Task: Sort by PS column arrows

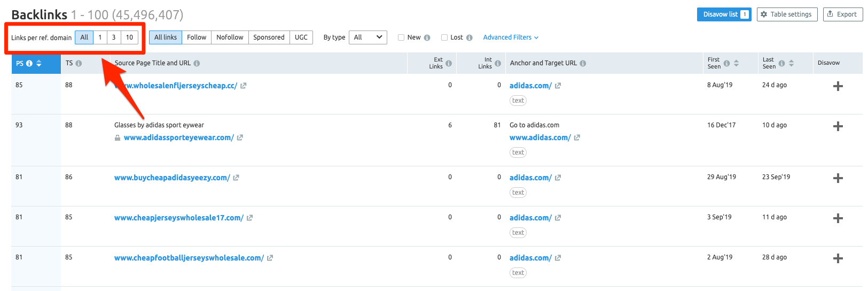Action: pyautogui.click(x=38, y=63)
